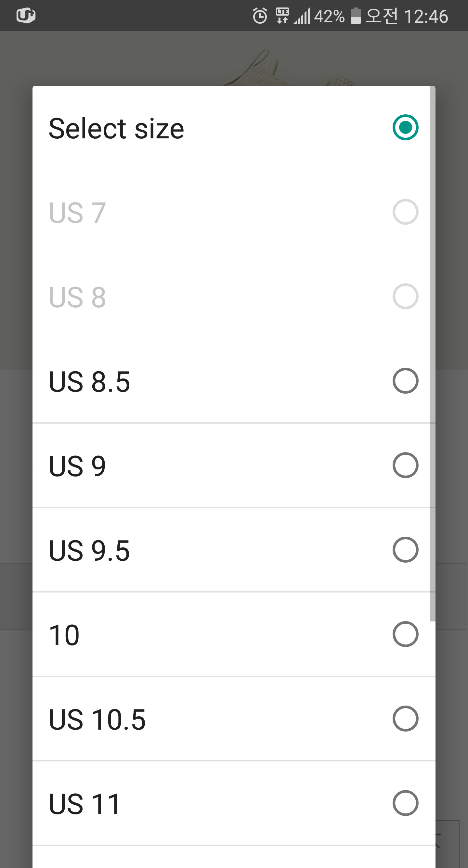Viewport: 468px width, 868px height.
Task: Tap the disabled US 7 radio button
Action: tap(405, 212)
